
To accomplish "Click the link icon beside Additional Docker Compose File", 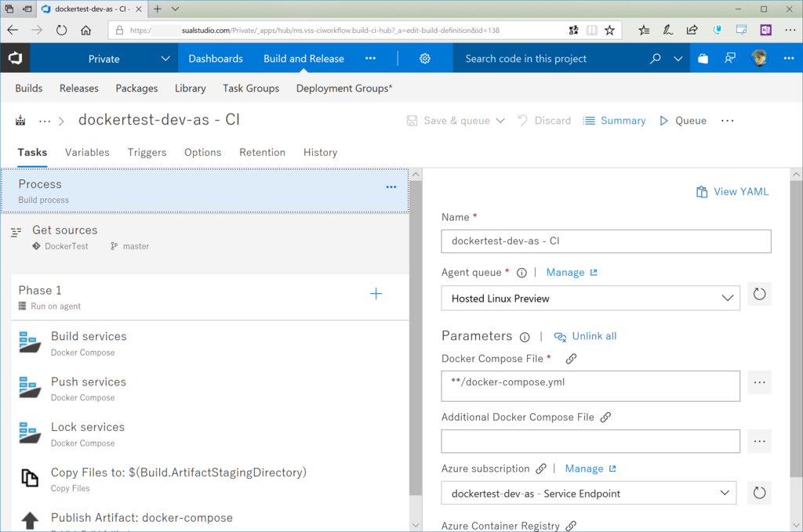I will (605, 418).
